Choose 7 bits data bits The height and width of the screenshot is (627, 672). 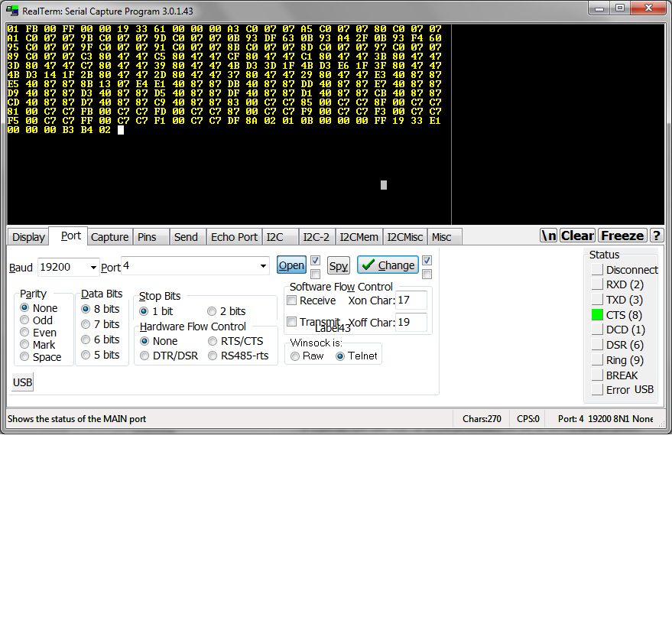(86, 324)
